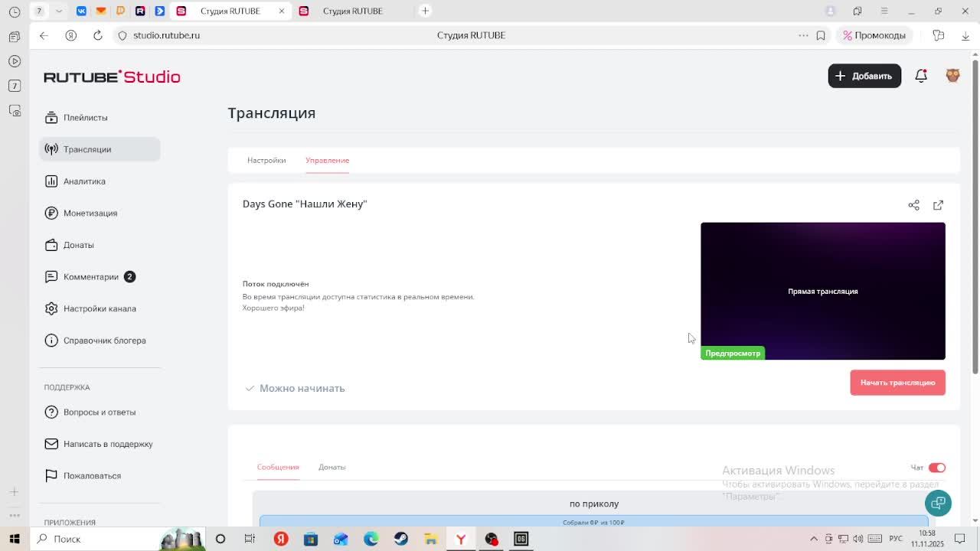The height and width of the screenshot is (551, 980).
Task: Open the support chat widget
Action: point(938,503)
